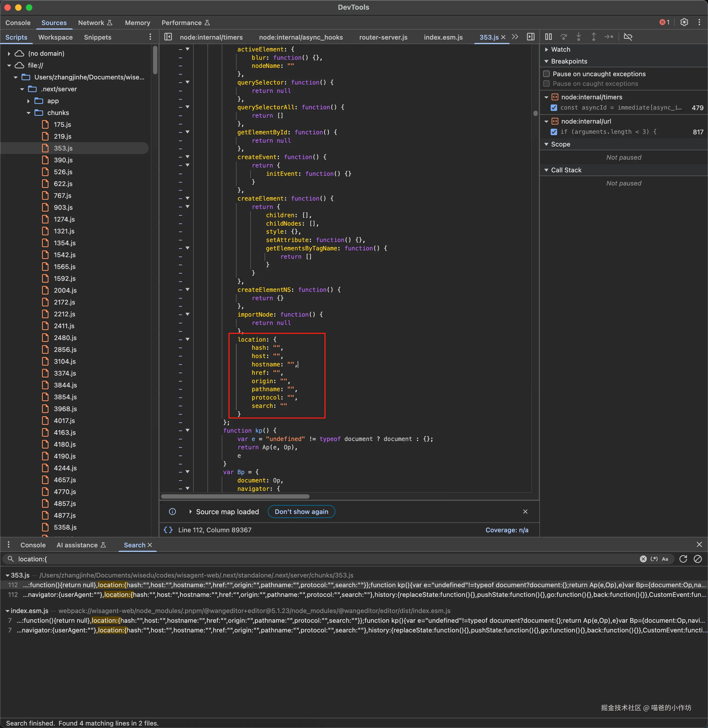This screenshot has height=728, width=708.
Task: Show more open file tabs
Action: (x=515, y=37)
